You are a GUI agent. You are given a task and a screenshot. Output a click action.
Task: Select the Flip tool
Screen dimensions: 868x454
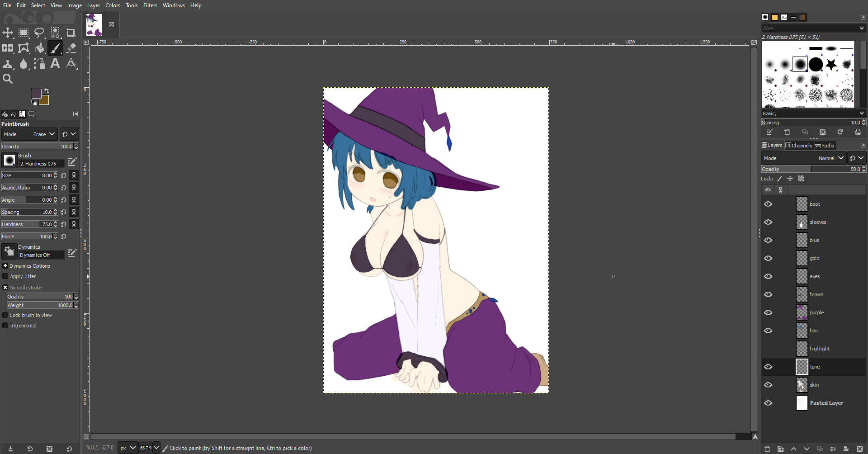8,48
